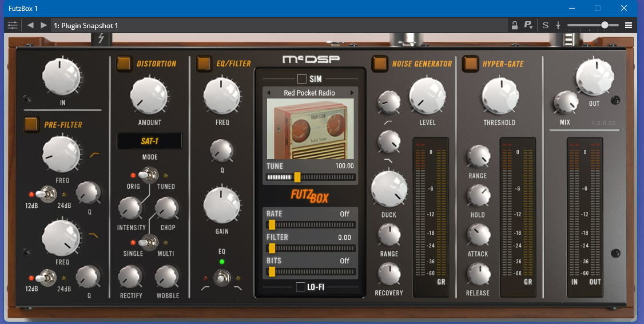Image resolution: width=644 pixels, height=324 pixels.
Task: Flip the low-pass 12dB/24dB slope switch
Action: 46,278
